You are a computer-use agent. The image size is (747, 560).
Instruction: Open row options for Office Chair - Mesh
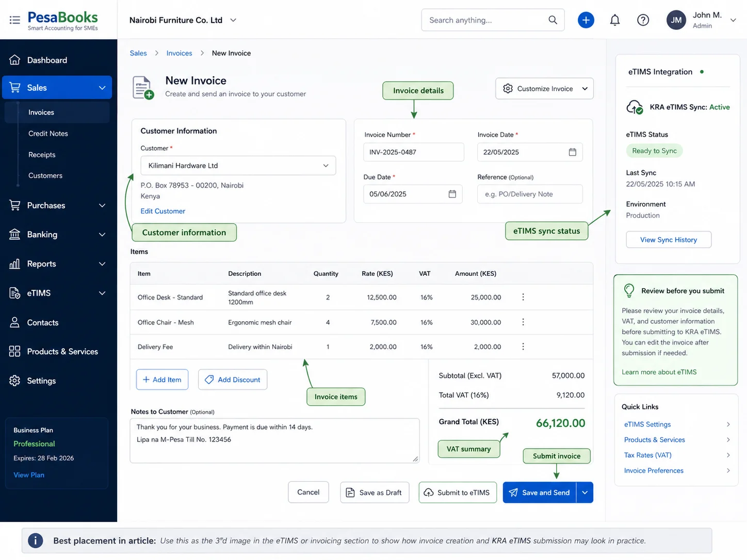click(523, 322)
